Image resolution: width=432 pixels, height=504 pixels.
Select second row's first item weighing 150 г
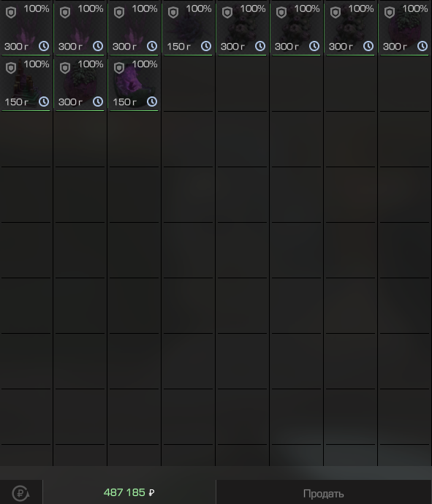[26, 83]
